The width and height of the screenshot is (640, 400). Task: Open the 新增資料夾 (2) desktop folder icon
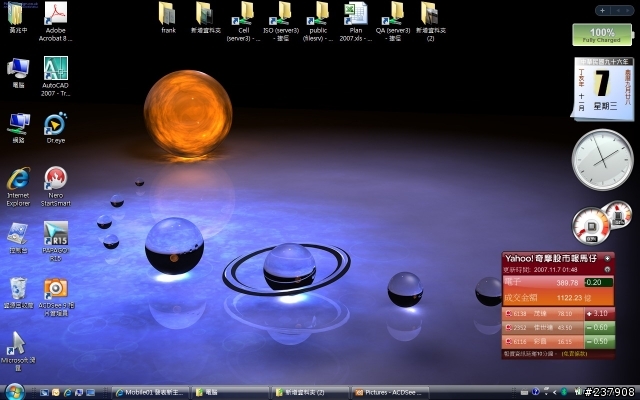[x=431, y=21]
